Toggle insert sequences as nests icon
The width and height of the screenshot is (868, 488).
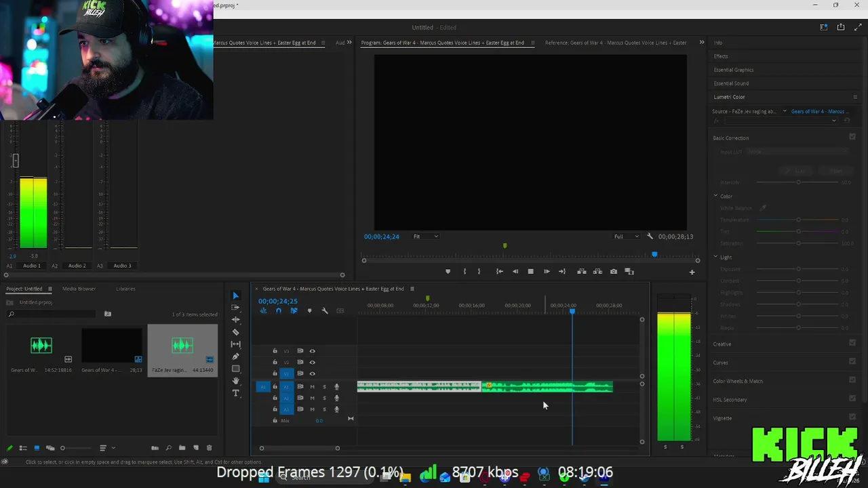pyautogui.click(x=263, y=310)
